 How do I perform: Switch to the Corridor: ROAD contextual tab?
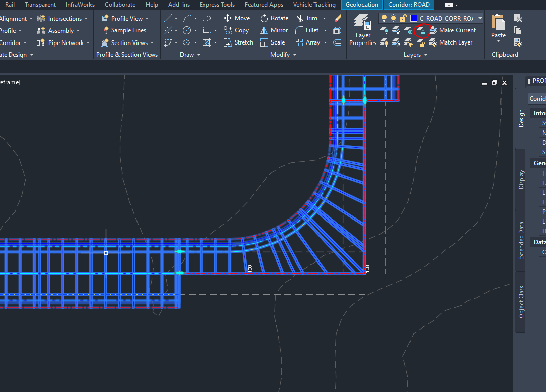coord(408,5)
